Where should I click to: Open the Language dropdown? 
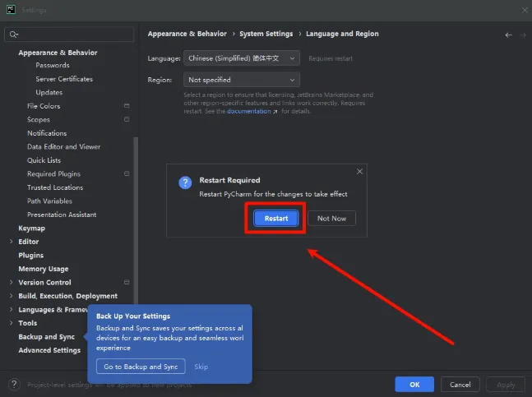242,58
